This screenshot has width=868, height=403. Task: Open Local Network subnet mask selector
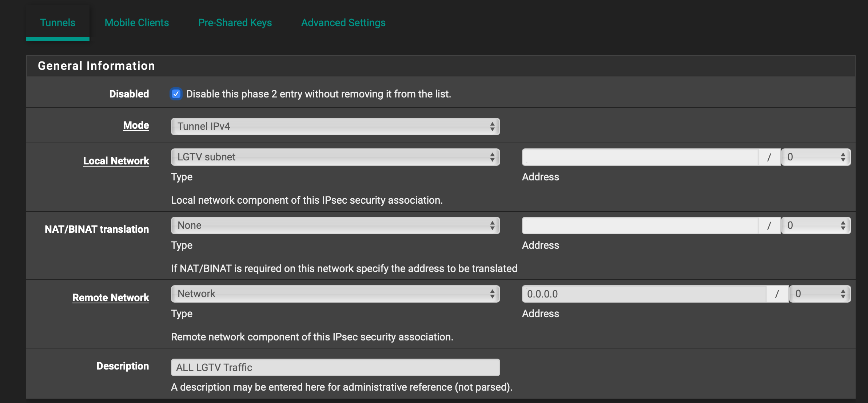coord(816,157)
